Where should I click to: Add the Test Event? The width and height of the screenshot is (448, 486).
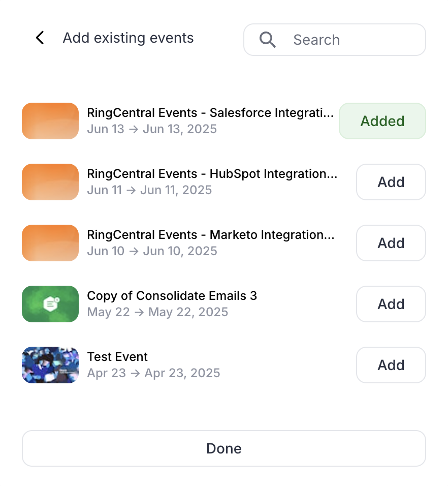tap(391, 365)
